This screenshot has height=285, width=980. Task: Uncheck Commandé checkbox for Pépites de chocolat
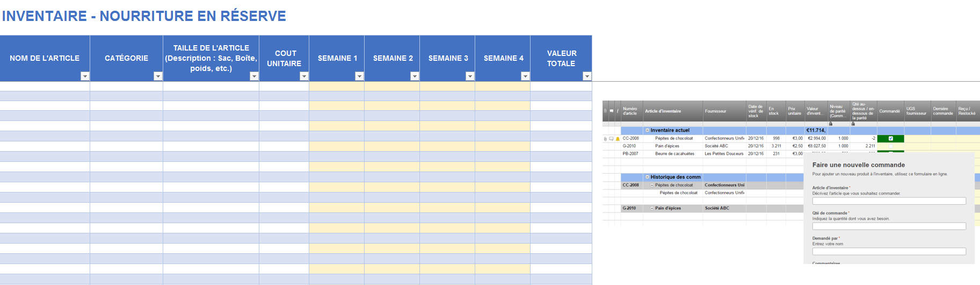coord(890,139)
